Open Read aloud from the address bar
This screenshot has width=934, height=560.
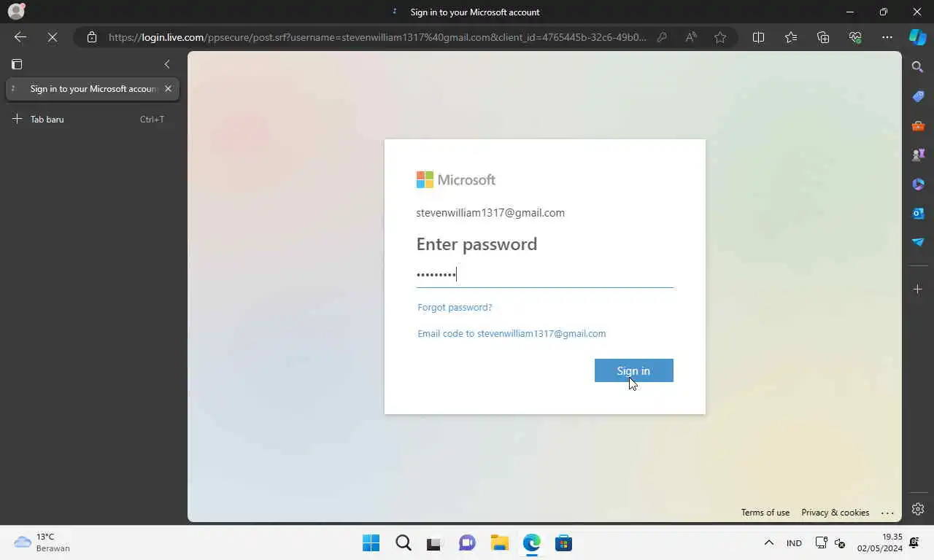(x=691, y=37)
